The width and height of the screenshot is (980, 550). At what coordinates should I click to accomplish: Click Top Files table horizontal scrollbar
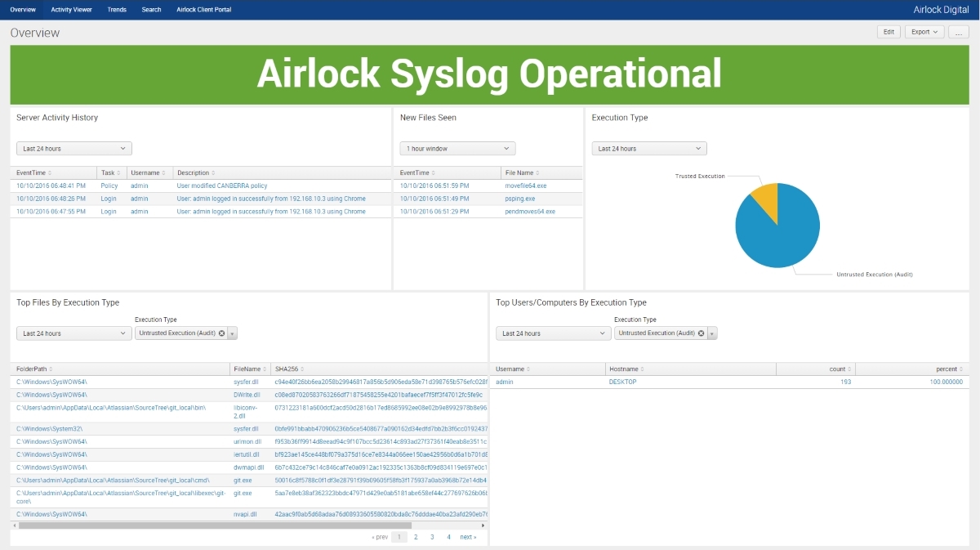click(216, 525)
